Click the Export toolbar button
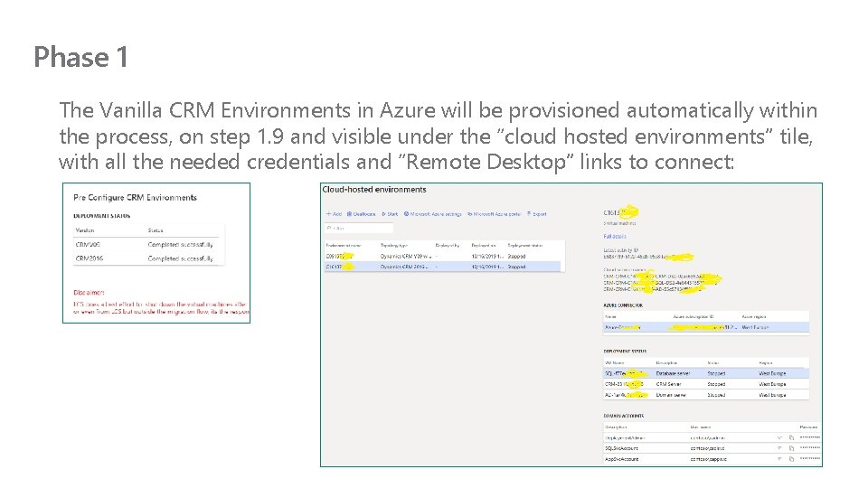The height and width of the screenshot is (488, 868). pyautogui.click(x=536, y=213)
